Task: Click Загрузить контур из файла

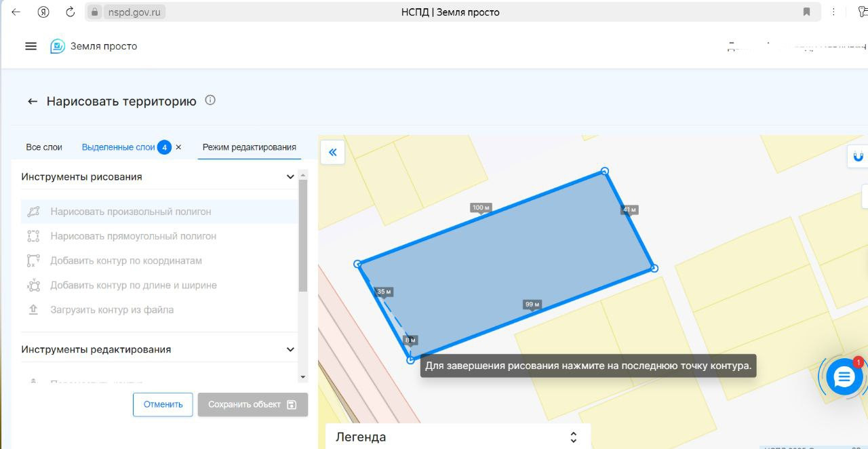Action: tap(112, 309)
